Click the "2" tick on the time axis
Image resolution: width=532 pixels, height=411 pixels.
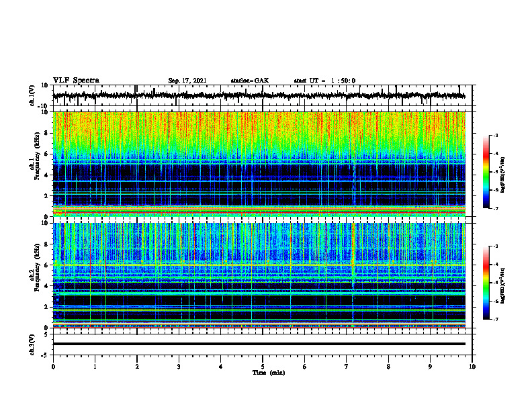(137, 367)
